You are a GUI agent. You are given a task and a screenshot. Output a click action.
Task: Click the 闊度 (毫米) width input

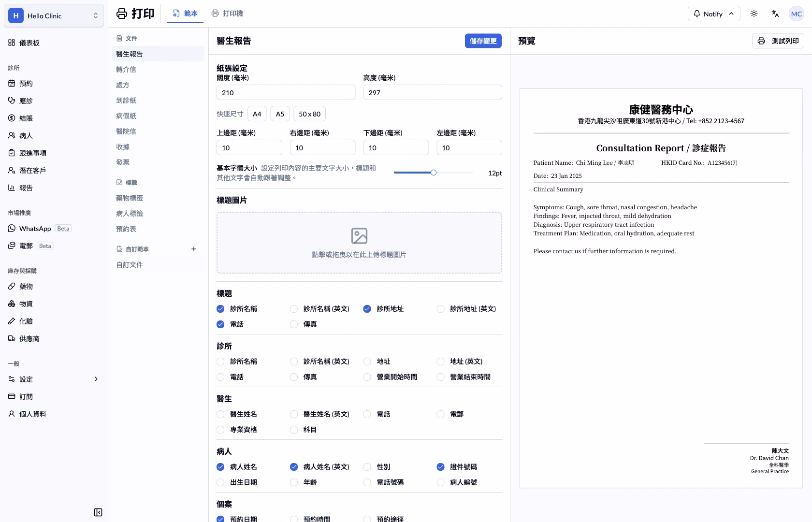coord(286,92)
